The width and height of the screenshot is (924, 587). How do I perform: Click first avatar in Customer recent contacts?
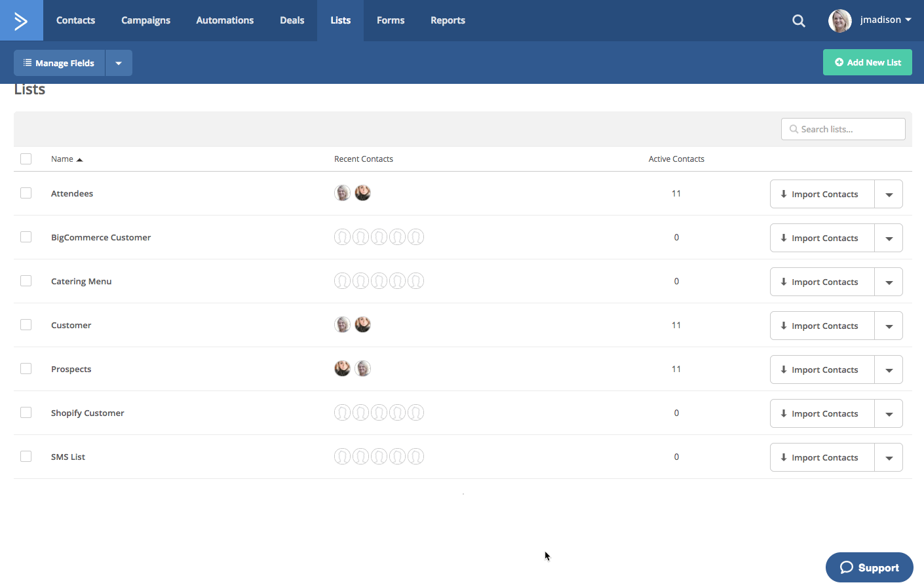342,325
